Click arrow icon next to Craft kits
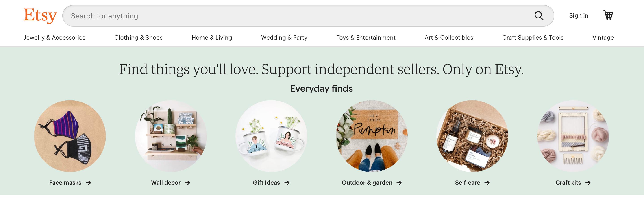This screenshot has height=199, width=644. tap(588, 183)
